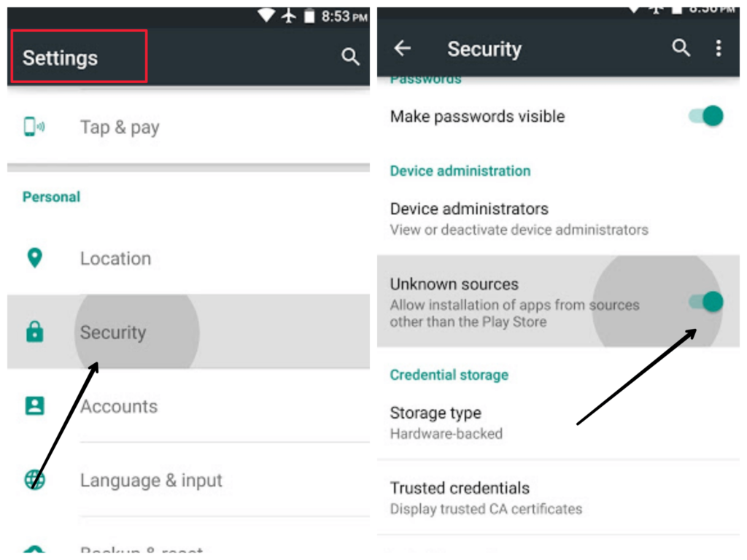Open the Tap & pay entry
Viewport: 747px width, 560px height.
click(x=188, y=127)
